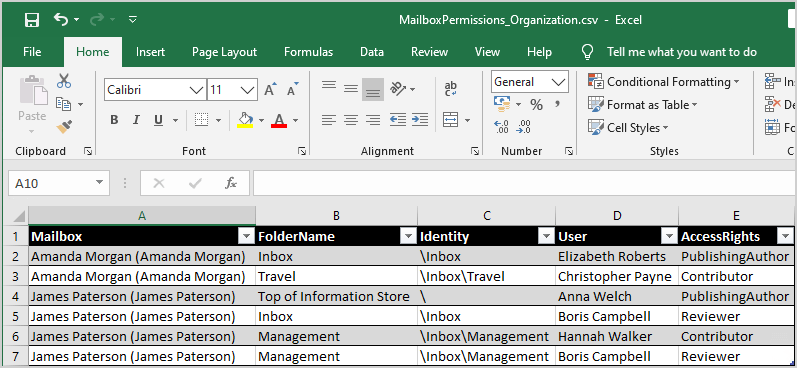Apply Accounting Number Format icon

click(x=502, y=105)
